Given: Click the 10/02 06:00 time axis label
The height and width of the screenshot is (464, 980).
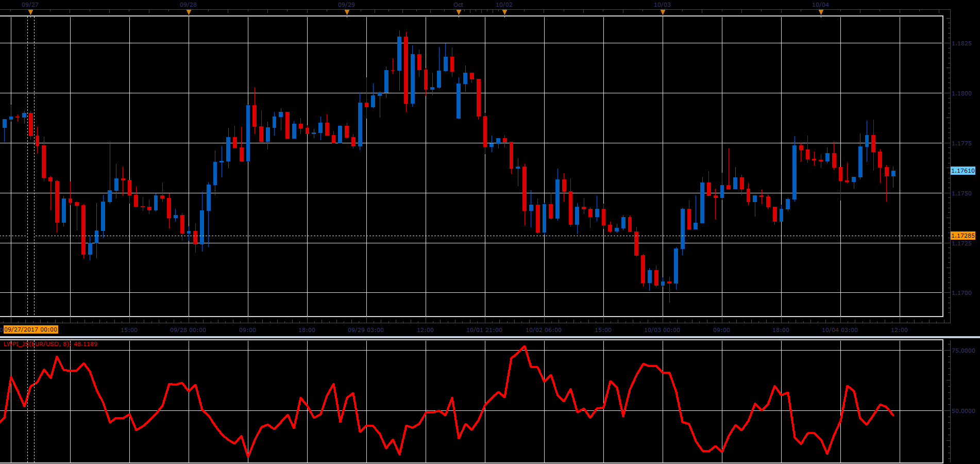Looking at the screenshot, I should tap(544, 330).
